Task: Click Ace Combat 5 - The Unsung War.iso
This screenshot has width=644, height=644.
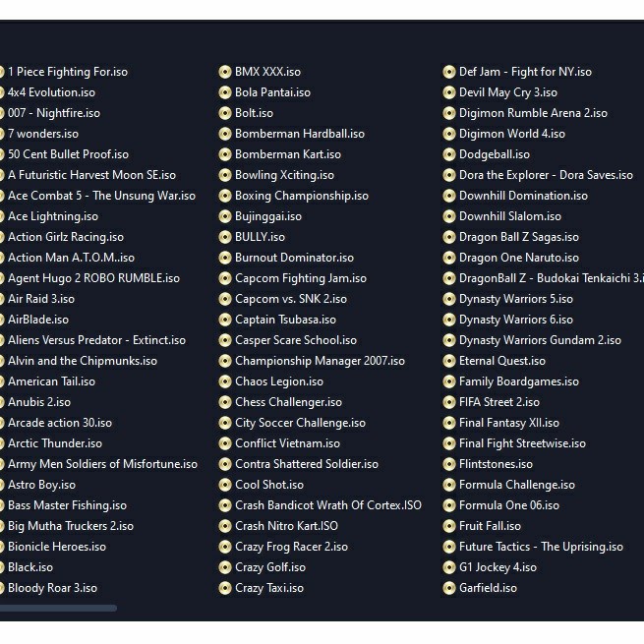Action: point(101,196)
